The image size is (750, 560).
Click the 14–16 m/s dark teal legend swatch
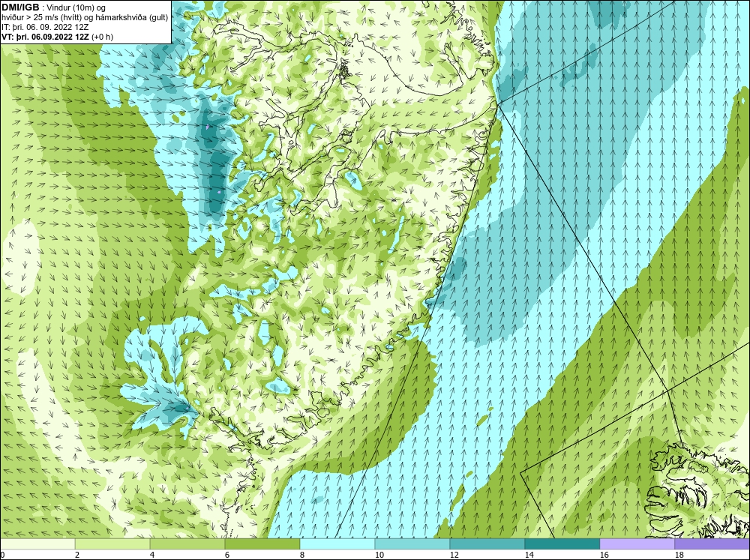(562, 544)
